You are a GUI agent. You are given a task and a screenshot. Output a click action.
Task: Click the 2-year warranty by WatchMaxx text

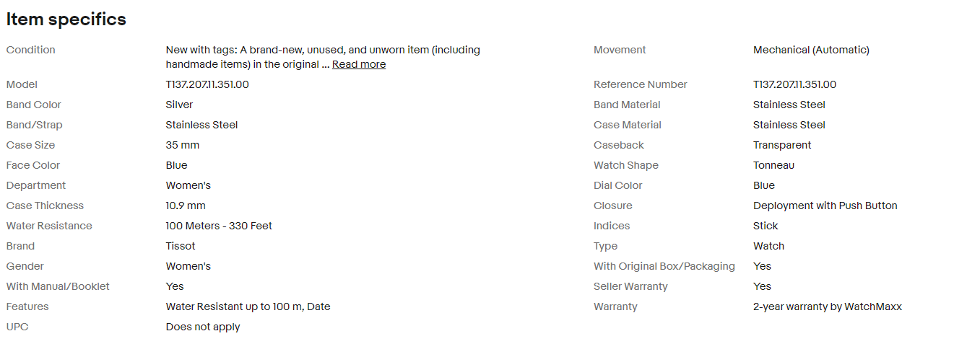coord(827,306)
